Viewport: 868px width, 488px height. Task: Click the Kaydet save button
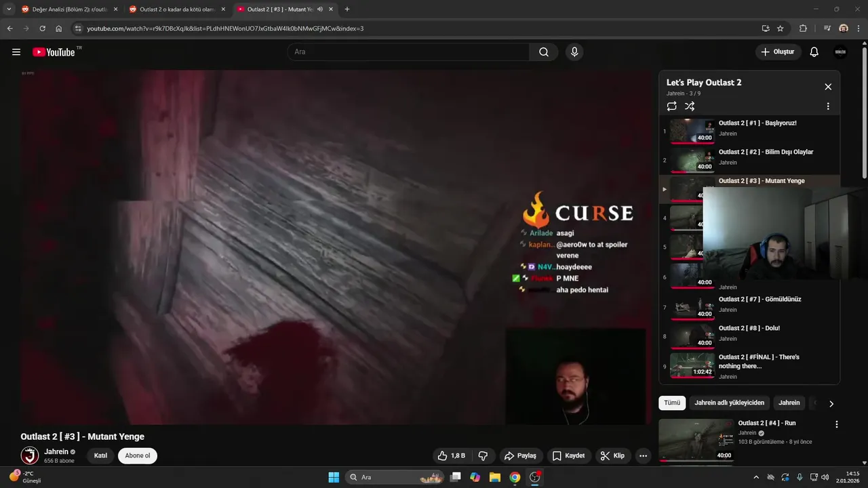click(x=568, y=455)
